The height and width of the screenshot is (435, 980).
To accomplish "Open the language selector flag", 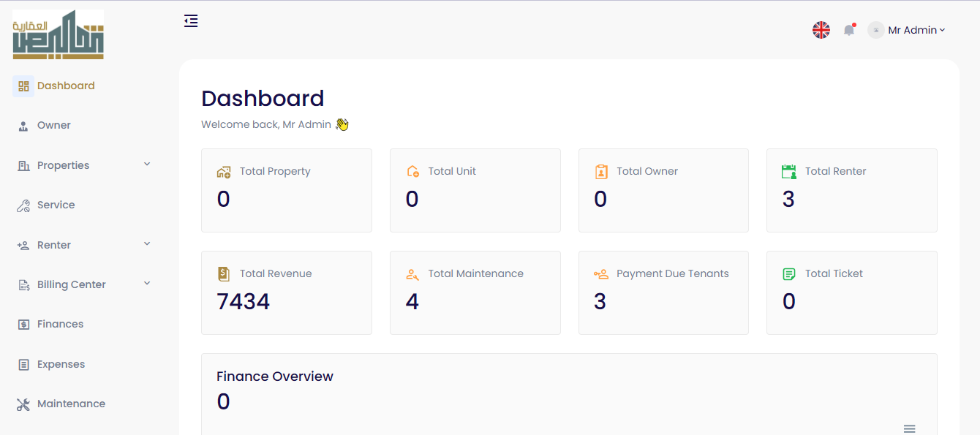I will tap(821, 30).
